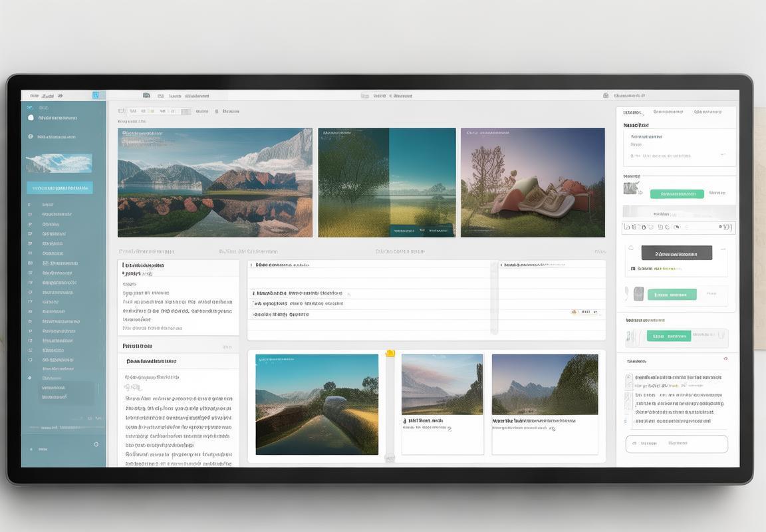Click the blue square icon in top bar

pos(96,96)
